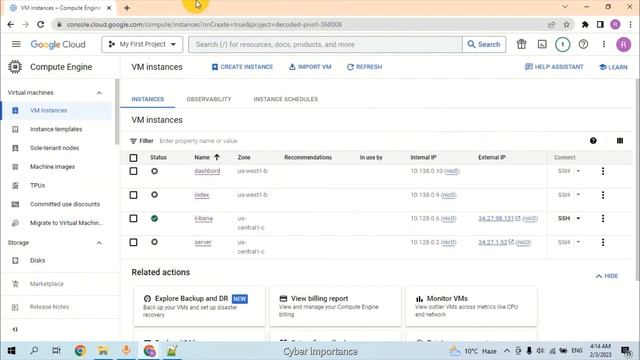This screenshot has width=640, height=360.
Task: Open SSH options dropdown for server
Action: coord(578,242)
